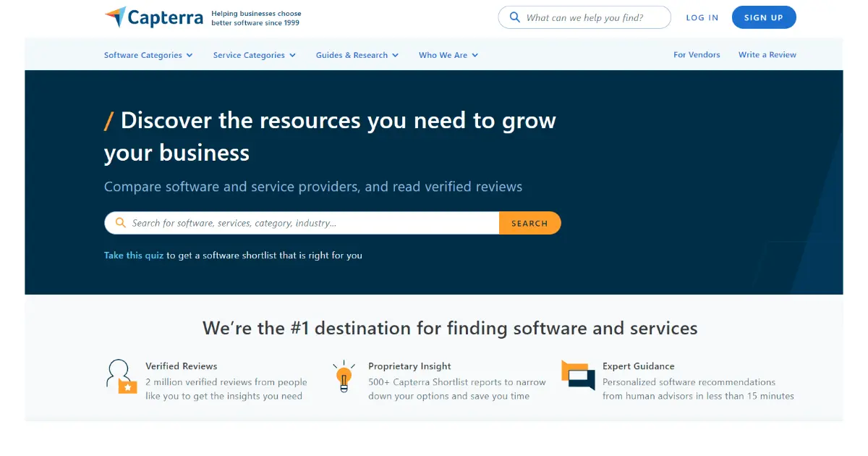Click the orange magnifier icon in hero search
This screenshot has width=868, height=456.
[x=121, y=223]
